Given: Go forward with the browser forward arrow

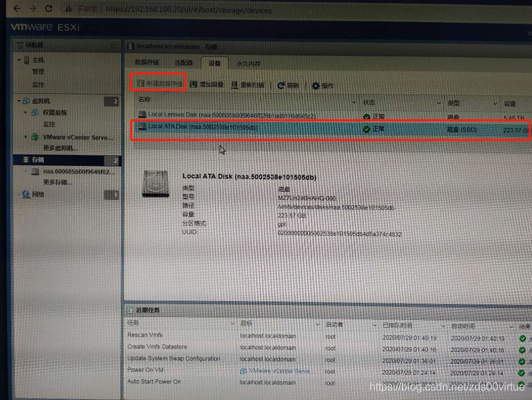Looking at the screenshot, I should click(33, 8).
